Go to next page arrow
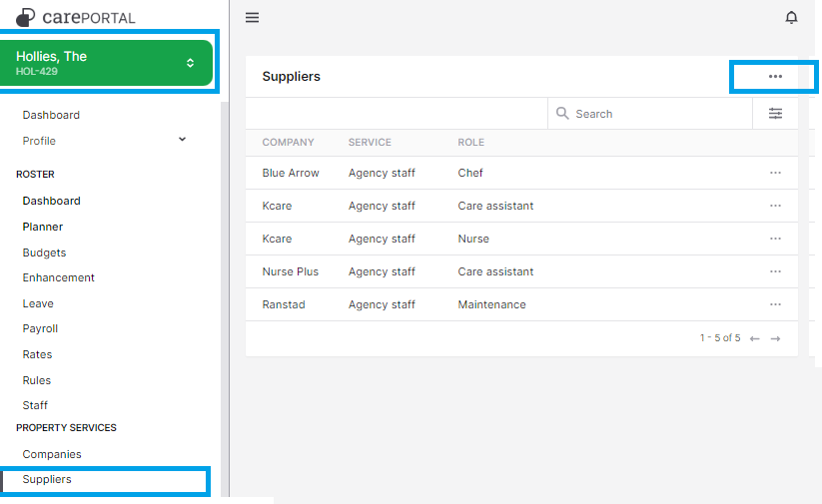This screenshot has width=822, height=504. point(775,339)
